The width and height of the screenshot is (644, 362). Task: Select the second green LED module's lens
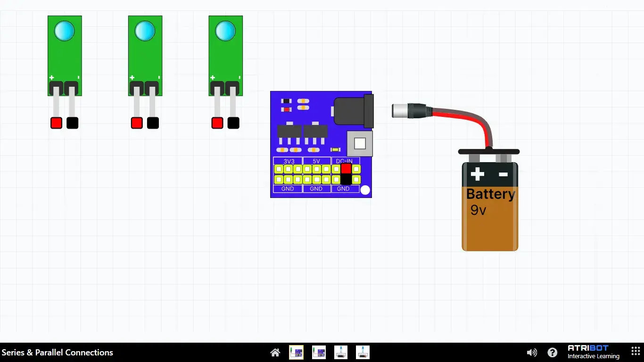145,31
